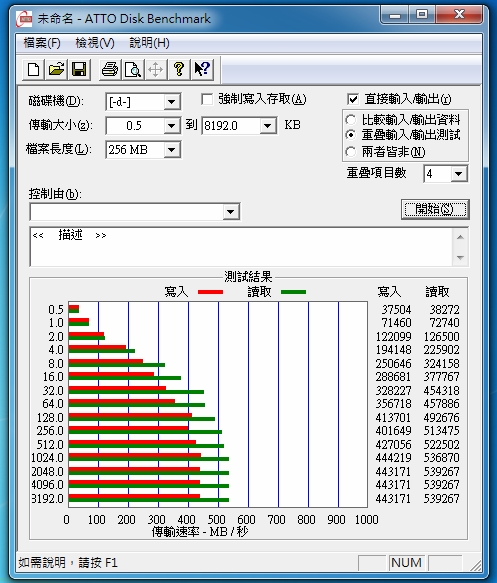Click the ATTO application icon in title bar
Screen dimensions: 497x583
24,19
